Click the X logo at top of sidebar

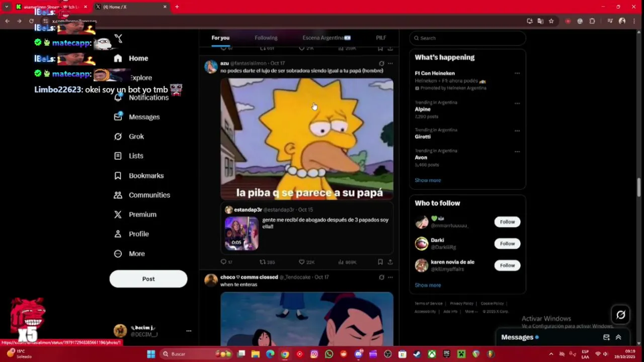(118, 38)
